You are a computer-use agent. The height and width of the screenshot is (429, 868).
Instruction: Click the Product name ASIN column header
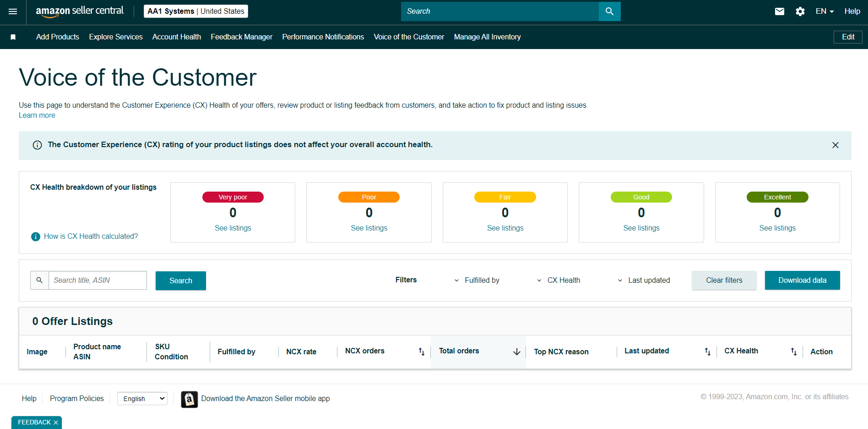pyautogui.click(x=97, y=352)
